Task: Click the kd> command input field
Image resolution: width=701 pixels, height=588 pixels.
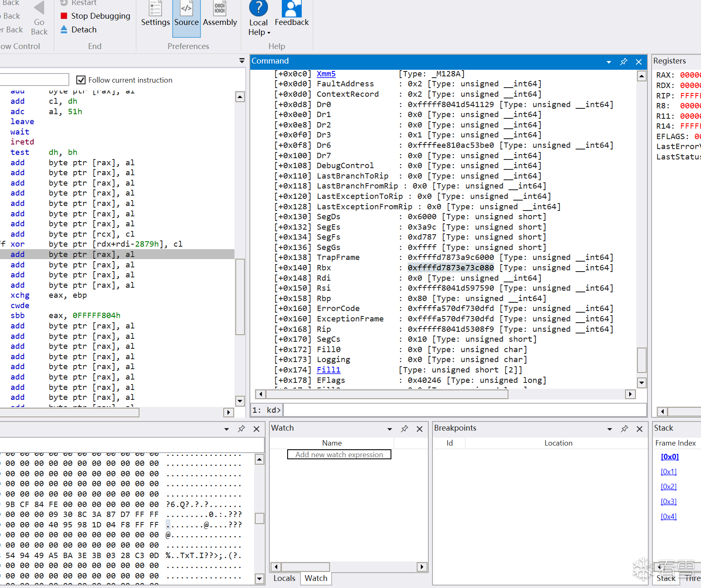Action: (x=465, y=410)
